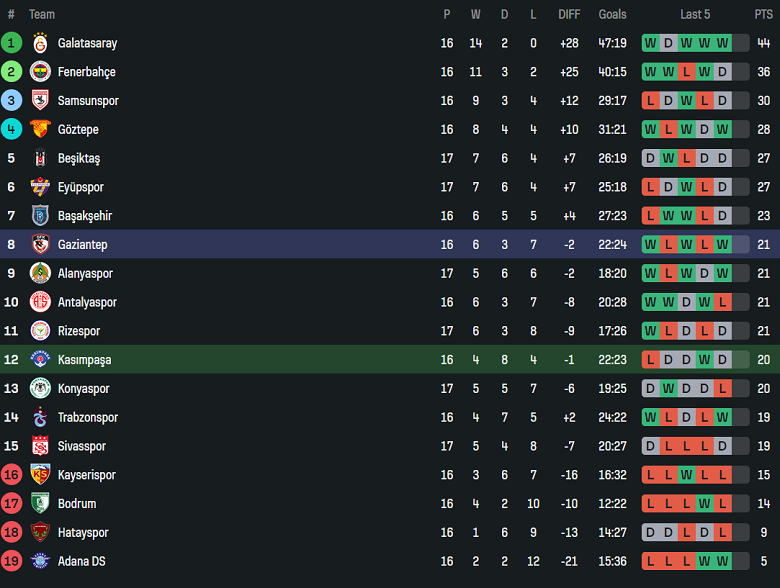Click the Göztepe team logo
Image resolution: width=780 pixels, height=588 pixels.
click(x=40, y=130)
